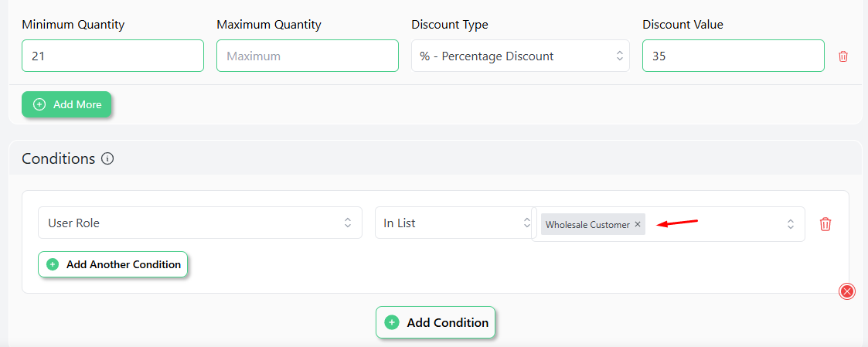Click plus icon on Add More button
The width and height of the screenshot is (868, 347).
click(39, 104)
